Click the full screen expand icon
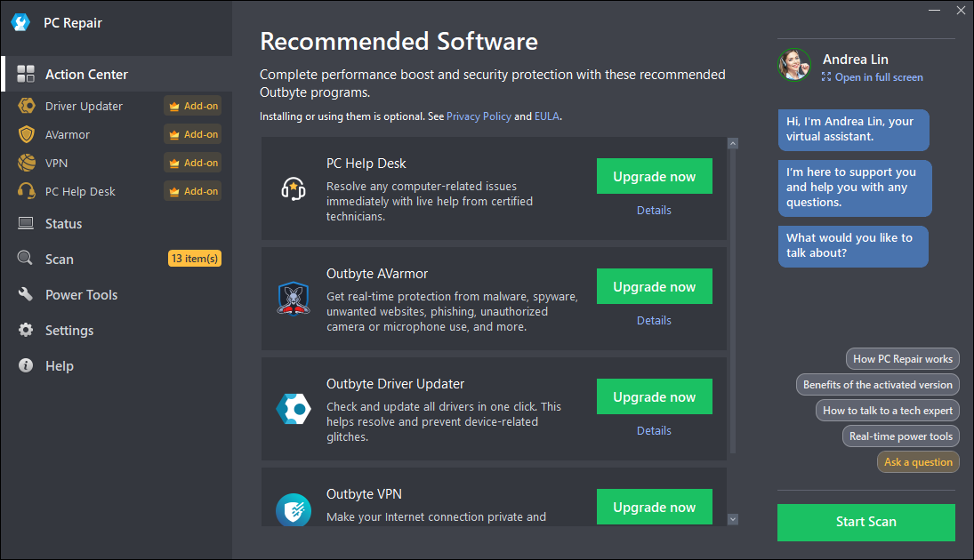 [826, 77]
